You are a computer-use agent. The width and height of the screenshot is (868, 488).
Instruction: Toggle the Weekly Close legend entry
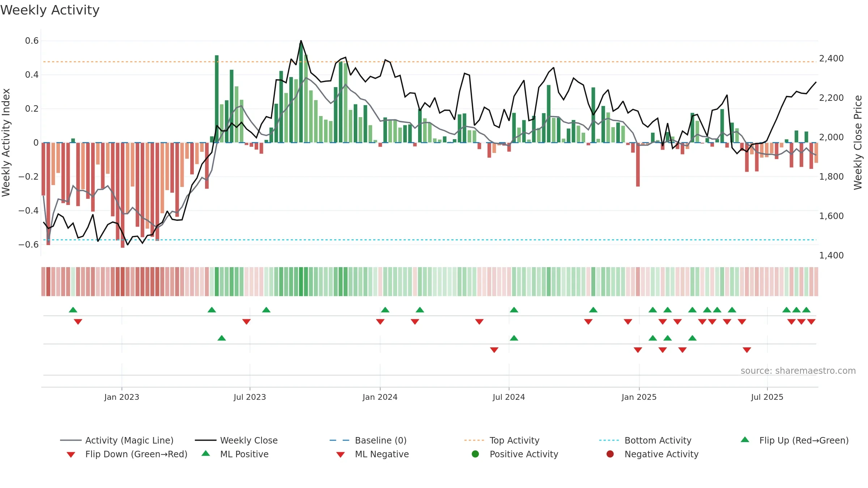[236, 440]
